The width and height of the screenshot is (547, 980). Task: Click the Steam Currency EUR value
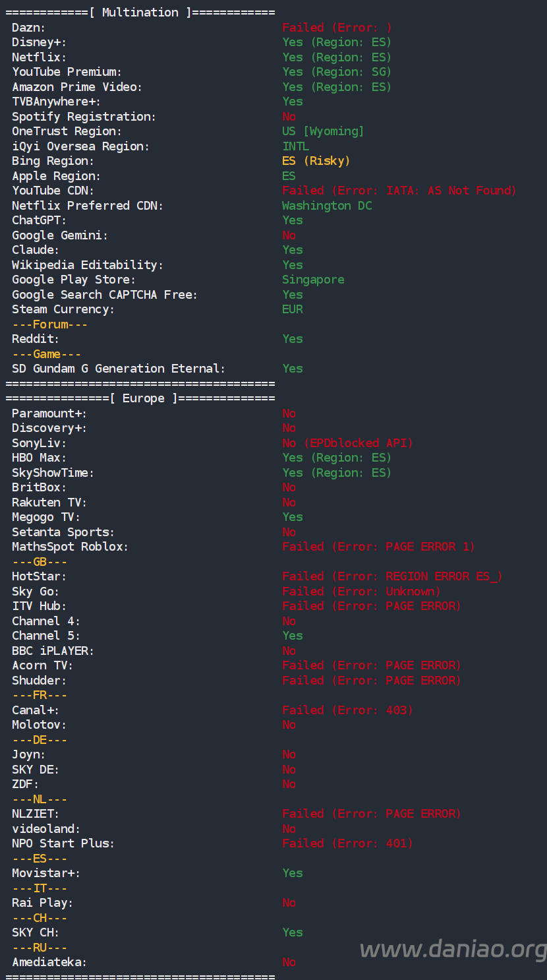(x=293, y=309)
